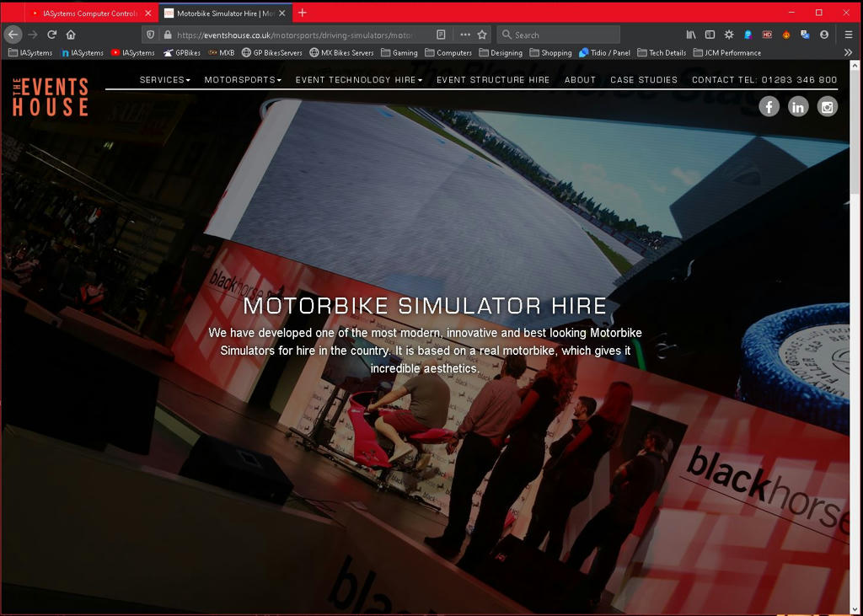This screenshot has height=616, width=863.
Task: Open the GPBikes bookmark
Action: (182, 53)
